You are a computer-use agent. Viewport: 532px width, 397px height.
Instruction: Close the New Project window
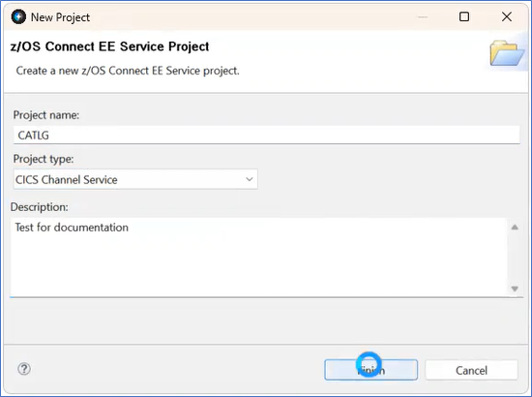pos(507,16)
